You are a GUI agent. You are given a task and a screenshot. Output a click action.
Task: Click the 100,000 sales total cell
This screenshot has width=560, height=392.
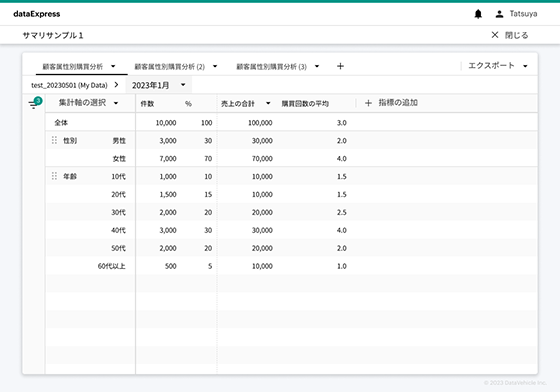coord(260,122)
